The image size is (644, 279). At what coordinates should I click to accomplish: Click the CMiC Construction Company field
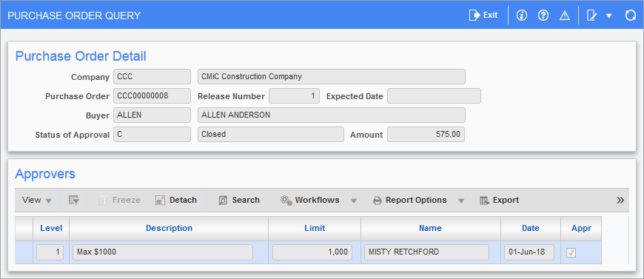(x=332, y=76)
